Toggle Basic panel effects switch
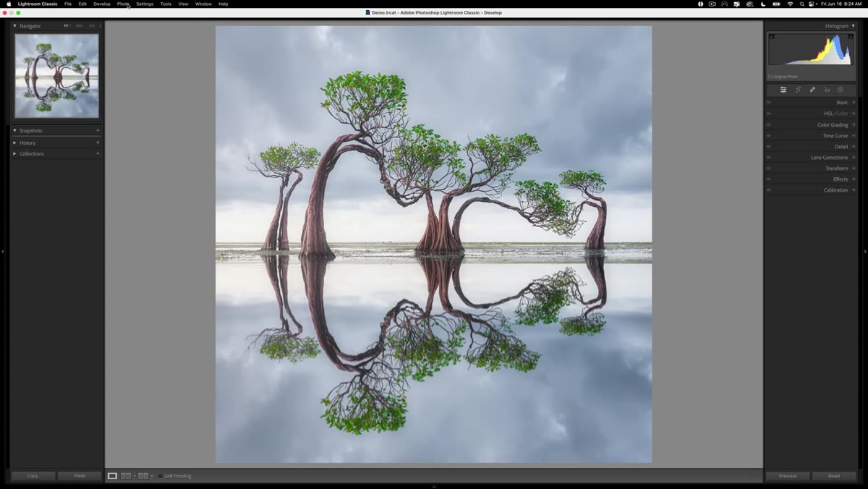 click(768, 103)
